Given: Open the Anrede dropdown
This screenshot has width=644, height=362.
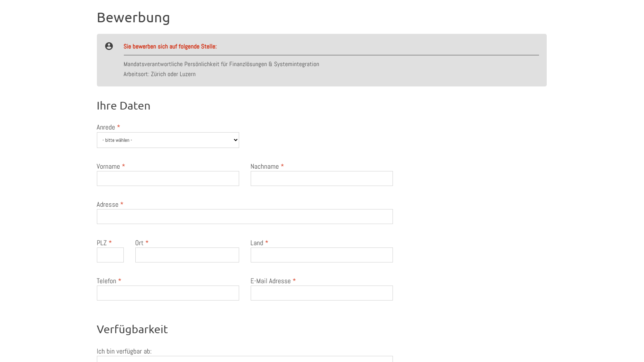Looking at the screenshot, I should coord(168,140).
